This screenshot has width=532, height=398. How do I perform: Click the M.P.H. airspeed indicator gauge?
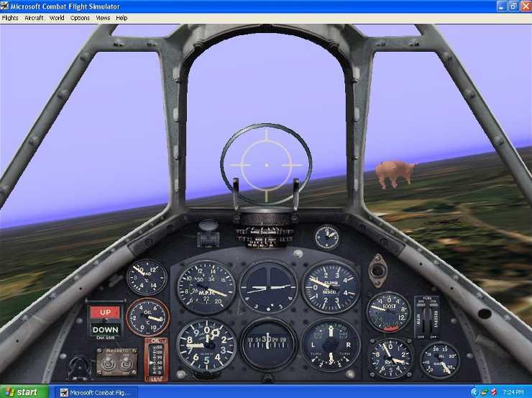click(206, 287)
